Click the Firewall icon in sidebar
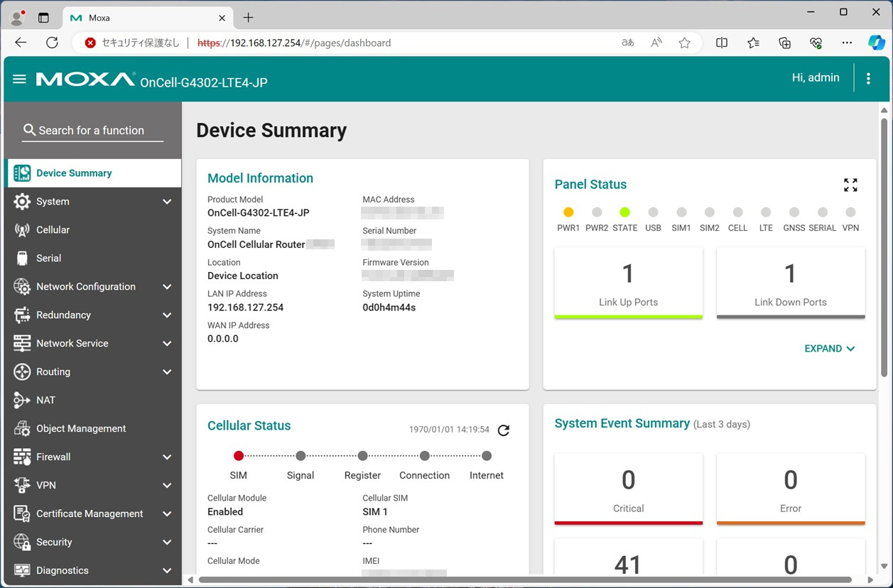 (x=22, y=457)
